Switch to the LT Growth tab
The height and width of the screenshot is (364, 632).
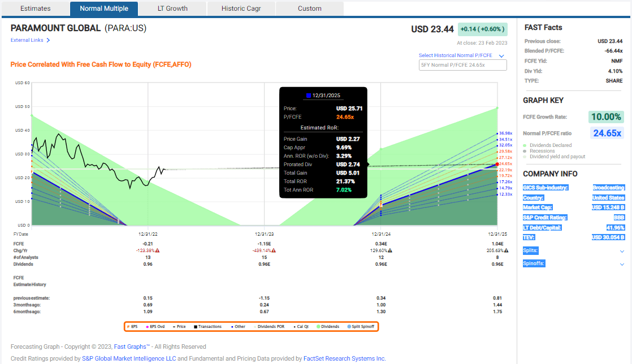172,8
